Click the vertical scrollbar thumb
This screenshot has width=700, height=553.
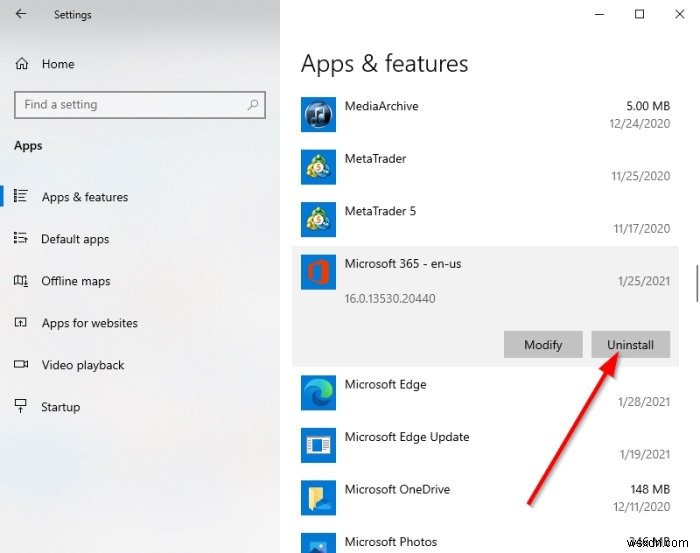[x=697, y=284]
